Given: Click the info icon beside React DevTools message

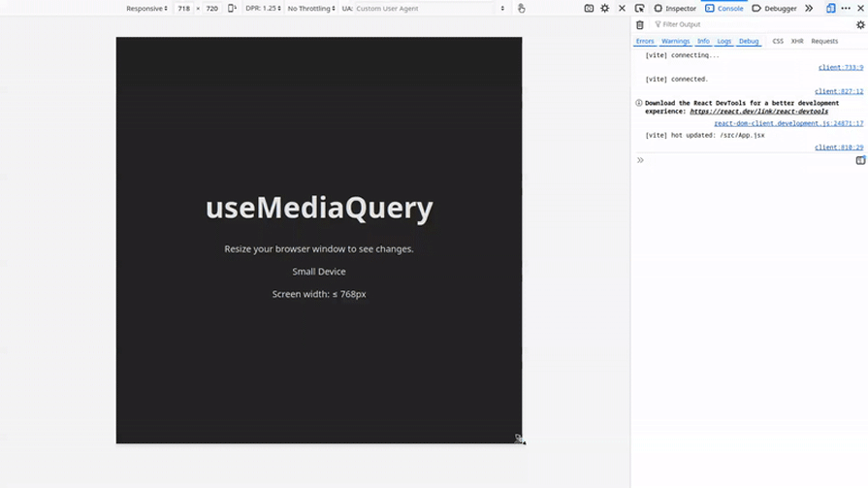Looking at the screenshot, I should [x=639, y=103].
